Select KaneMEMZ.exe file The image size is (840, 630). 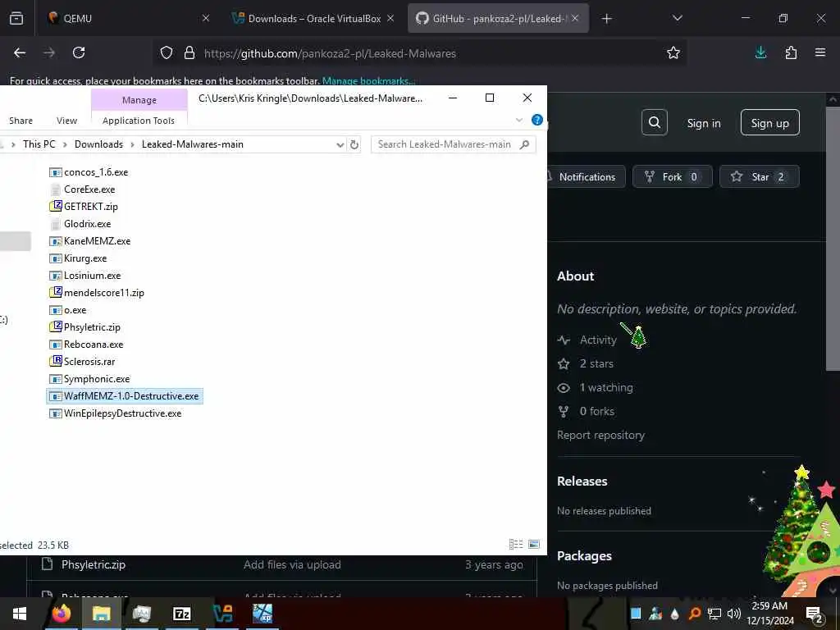90,241
